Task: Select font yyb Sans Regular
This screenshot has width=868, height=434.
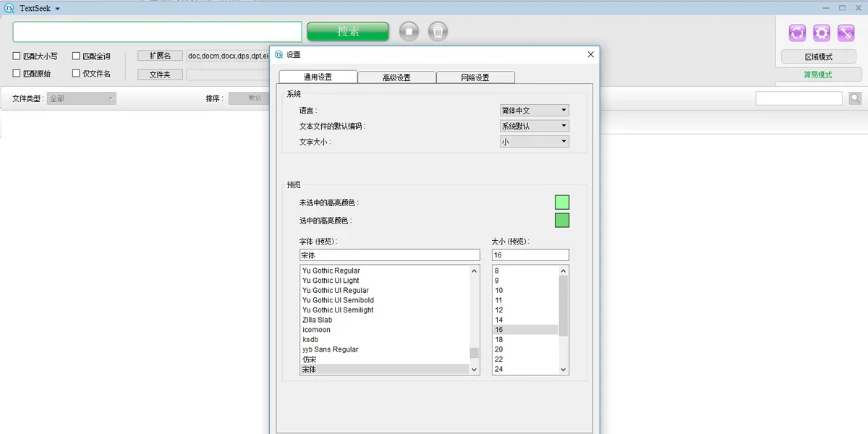Action: (x=385, y=349)
